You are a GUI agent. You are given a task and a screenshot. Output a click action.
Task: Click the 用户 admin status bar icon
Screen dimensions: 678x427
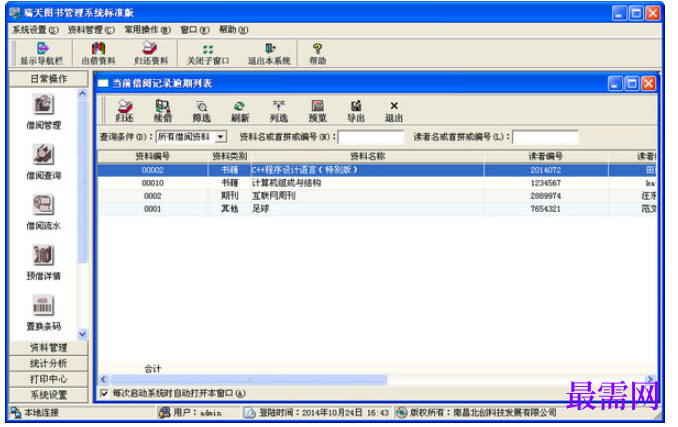click(x=164, y=412)
